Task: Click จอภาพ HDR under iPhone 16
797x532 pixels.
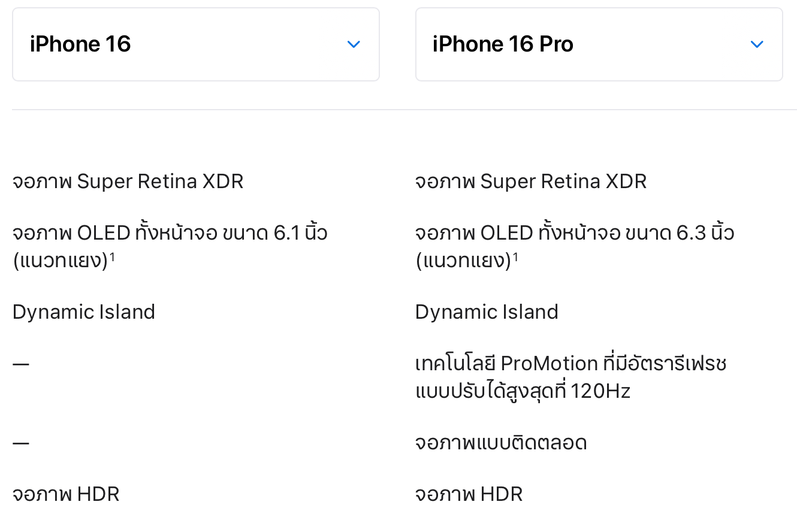Action: (x=66, y=494)
